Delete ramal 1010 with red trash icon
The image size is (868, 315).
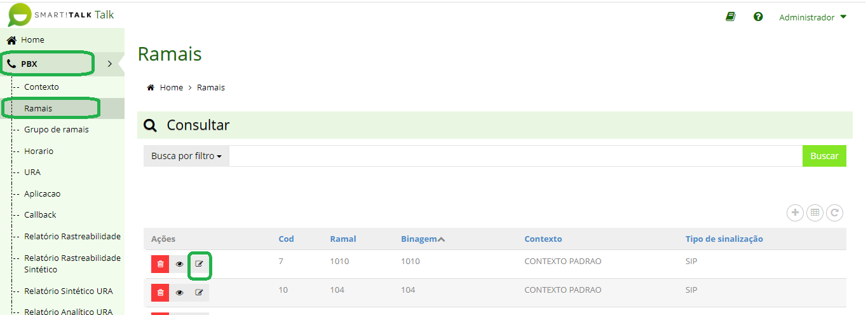[x=160, y=263]
